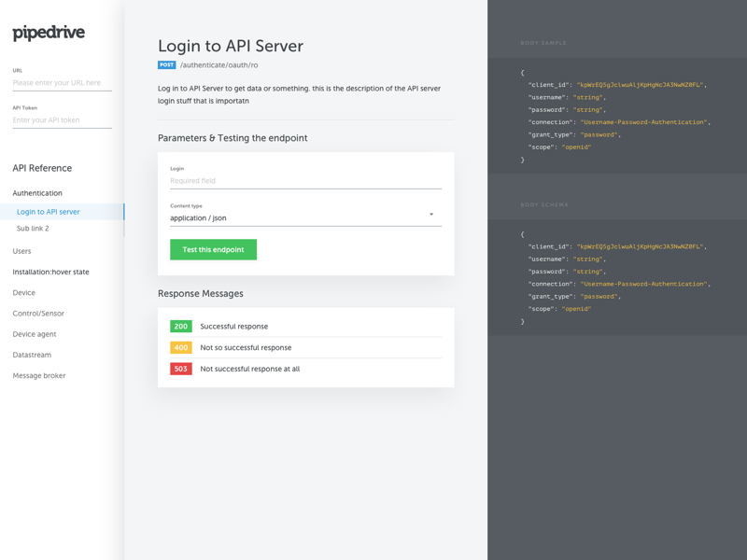Open the Content type dropdown

(306, 218)
